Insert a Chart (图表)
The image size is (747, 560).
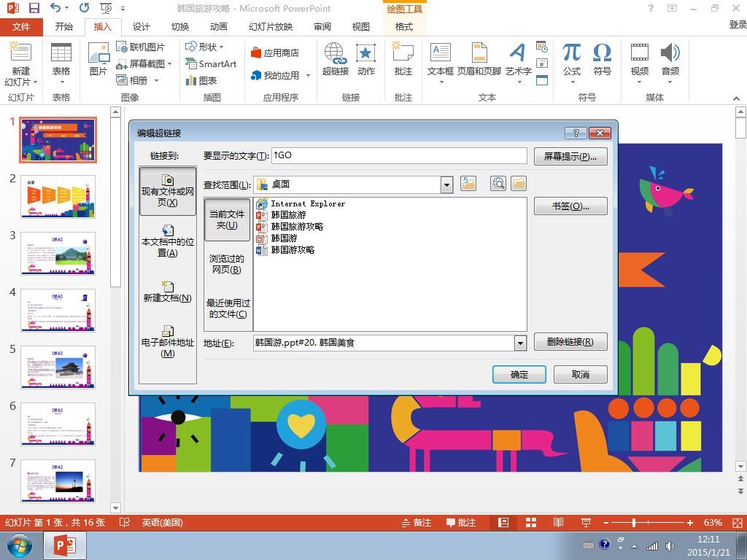coord(201,80)
